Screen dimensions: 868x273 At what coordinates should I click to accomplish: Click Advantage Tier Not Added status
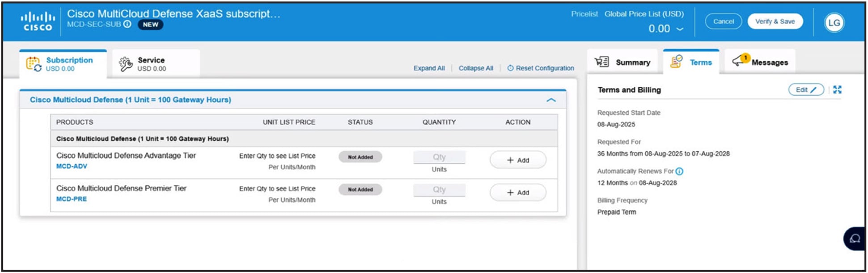360,157
